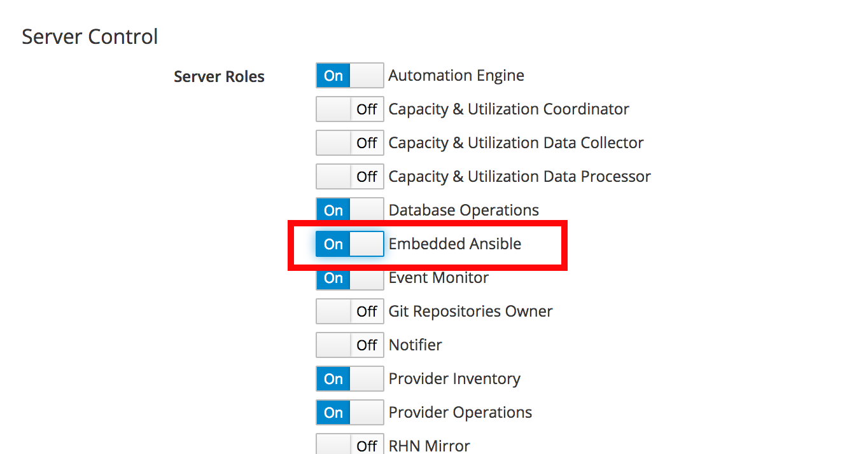
Task: Disable the Database Operations role
Action: 350,210
